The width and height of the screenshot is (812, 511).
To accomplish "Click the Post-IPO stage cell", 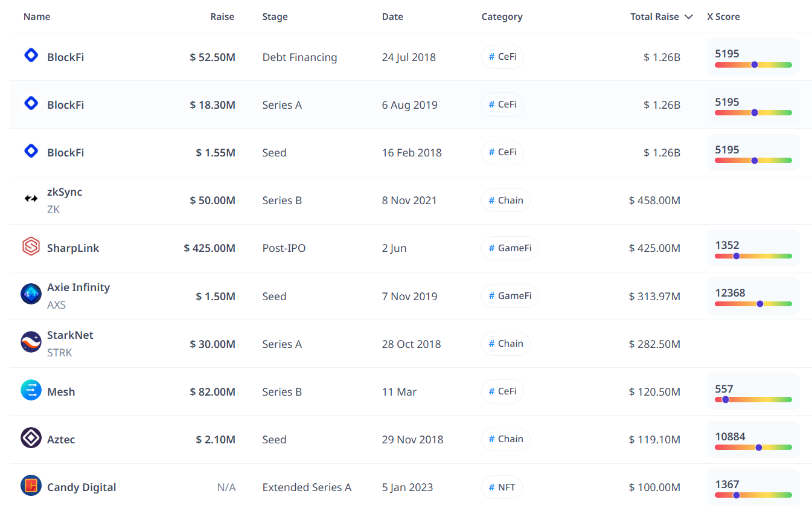I will pyautogui.click(x=284, y=248).
